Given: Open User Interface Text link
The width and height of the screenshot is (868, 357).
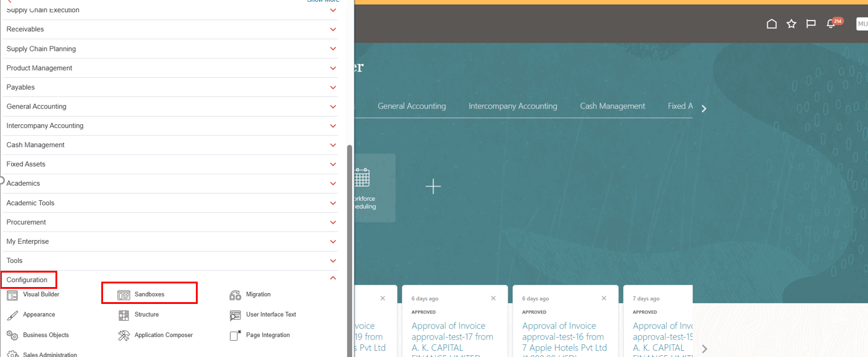Looking at the screenshot, I should (271, 314).
